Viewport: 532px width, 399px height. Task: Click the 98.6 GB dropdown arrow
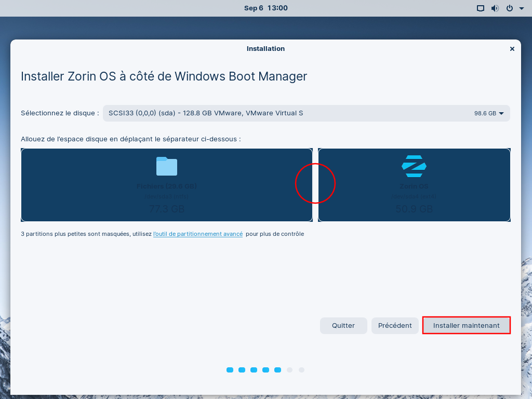pos(501,113)
